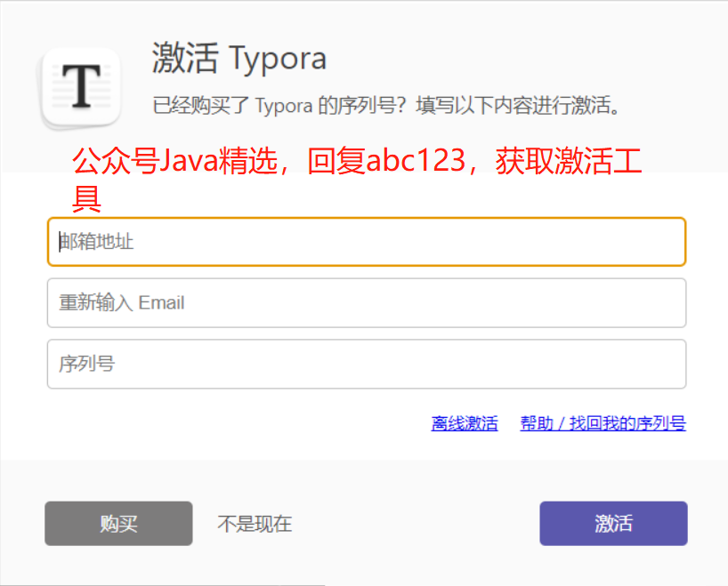
Task: Open 帮助 / 找回我的序列号 link
Action: pos(603,423)
